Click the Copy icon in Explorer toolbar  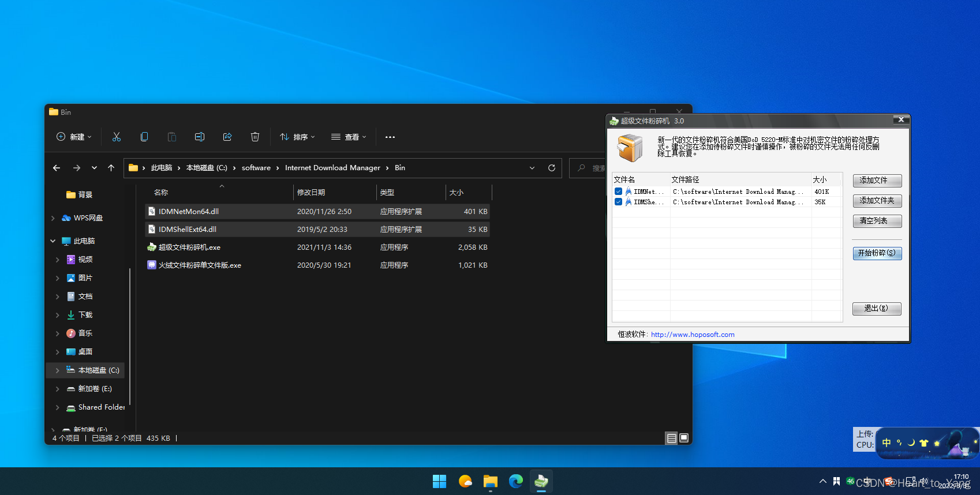point(144,137)
